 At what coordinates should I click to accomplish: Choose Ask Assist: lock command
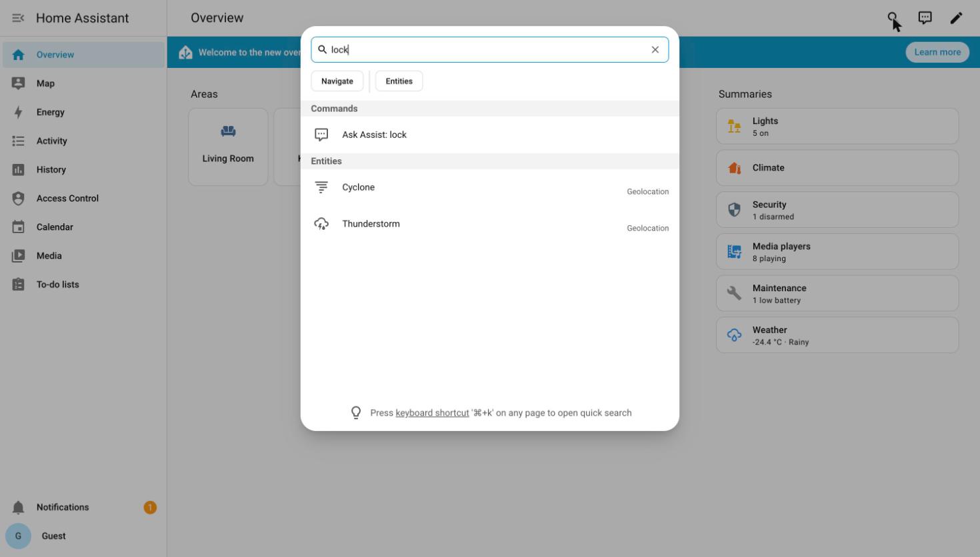tap(490, 135)
